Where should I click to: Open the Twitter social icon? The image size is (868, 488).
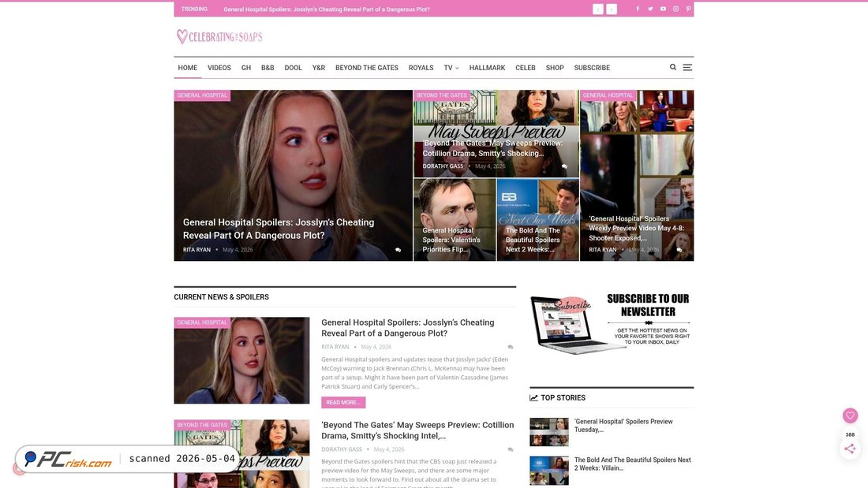650,9
